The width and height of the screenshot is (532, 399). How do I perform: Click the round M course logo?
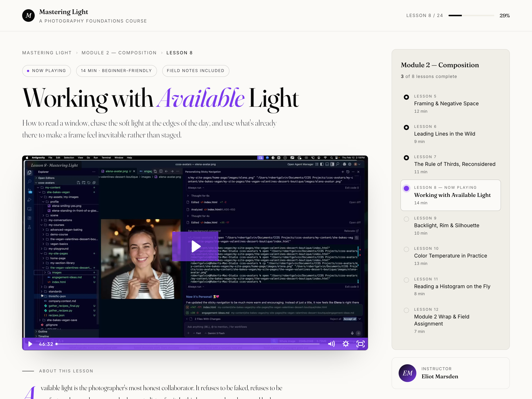coord(28,15)
